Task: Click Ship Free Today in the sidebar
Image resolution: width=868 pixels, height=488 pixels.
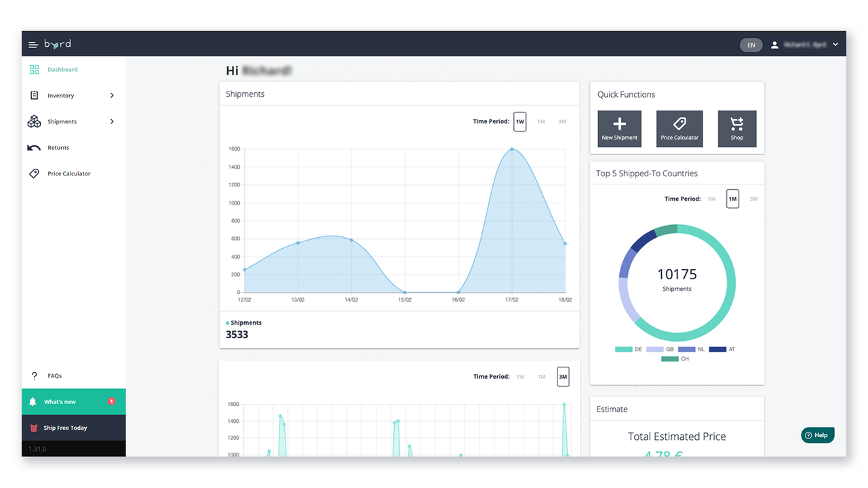Action: (66, 428)
